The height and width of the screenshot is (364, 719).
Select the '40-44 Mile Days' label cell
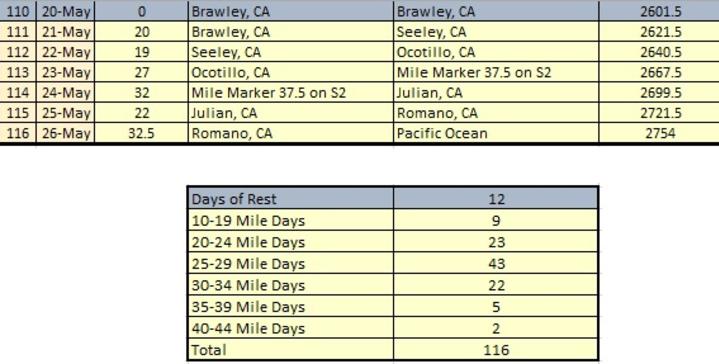pos(290,329)
